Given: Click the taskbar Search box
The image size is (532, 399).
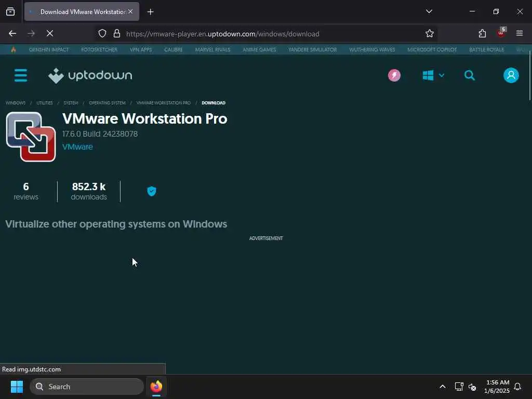Looking at the screenshot, I should 87,387.
